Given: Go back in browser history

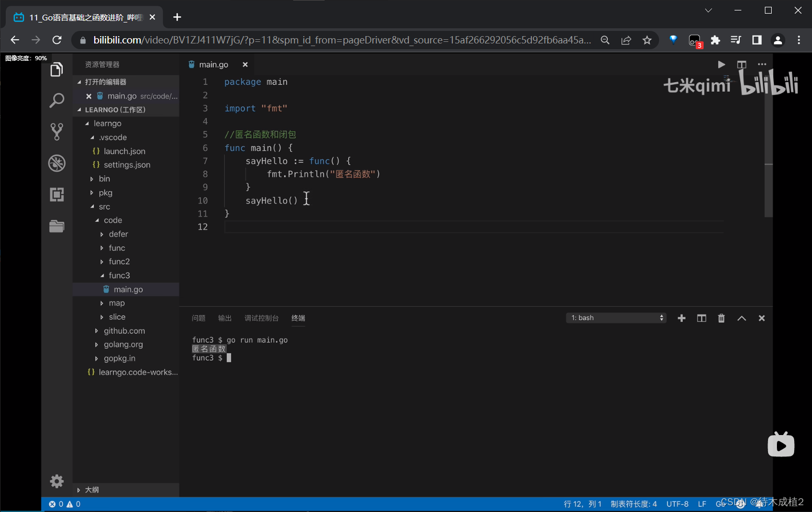Looking at the screenshot, I should pos(15,40).
